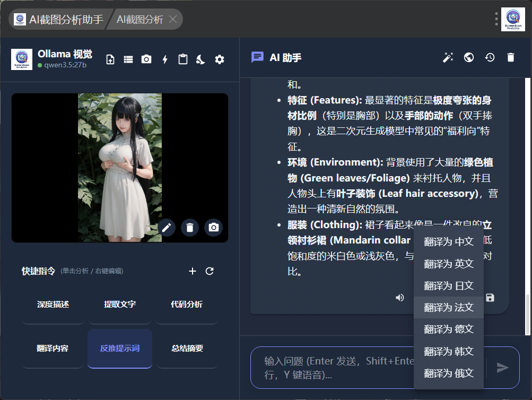The width and height of the screenshot is (532, 400).
Task: Open the three-dot menu at top right
Action: point(496,19)
